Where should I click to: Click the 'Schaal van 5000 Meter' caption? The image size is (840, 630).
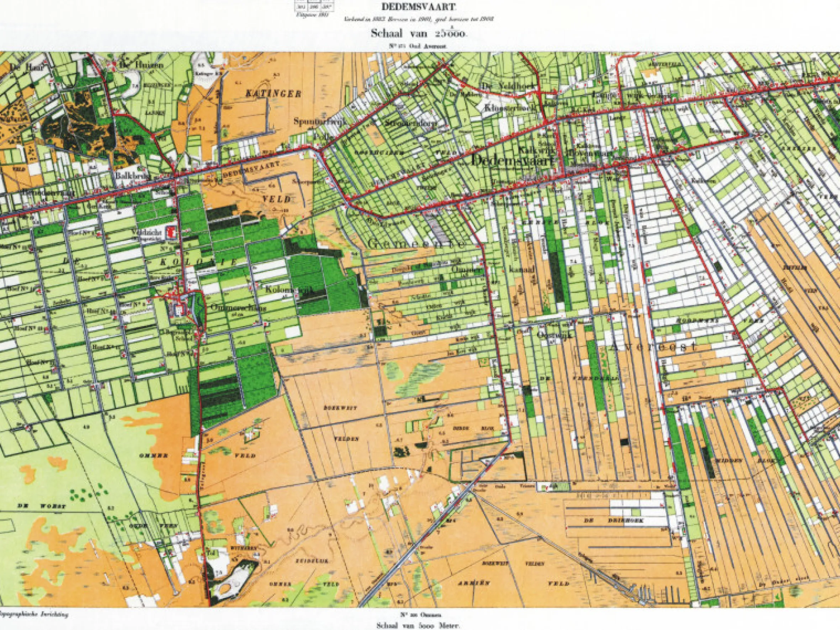[x=418, y=625]
